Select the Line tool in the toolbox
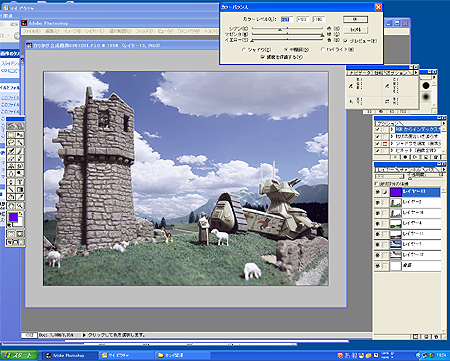This screenshot has width=450, height=361. point(11,190)
